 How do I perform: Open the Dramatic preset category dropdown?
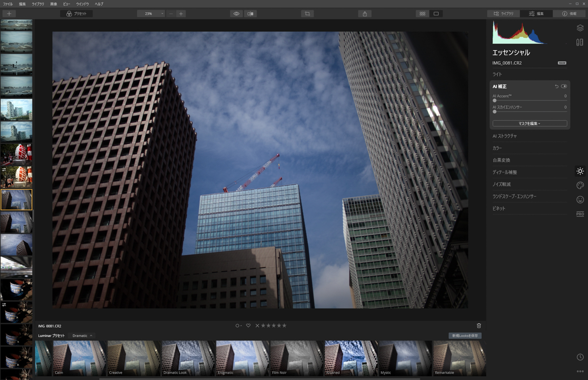[x=82, y=336]
